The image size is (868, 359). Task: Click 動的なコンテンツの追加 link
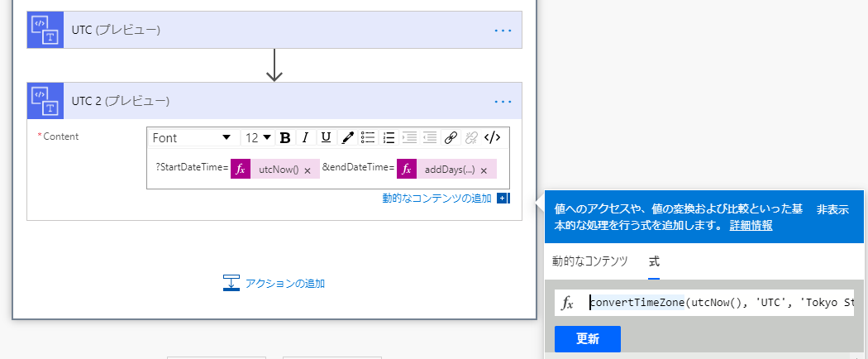pos(436,199)
